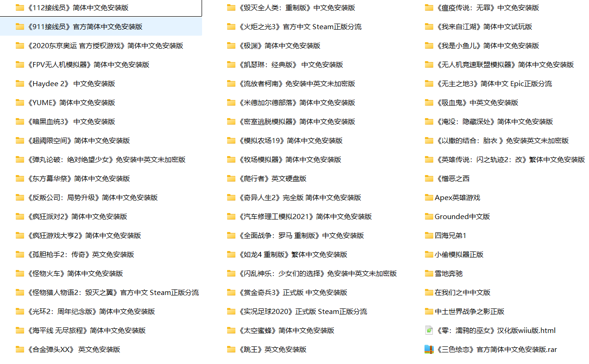The height and width of the screenshot is (364, 589).
Task: Select《疯狂派对2》简体中文免安装版
Action: point(77,216)
